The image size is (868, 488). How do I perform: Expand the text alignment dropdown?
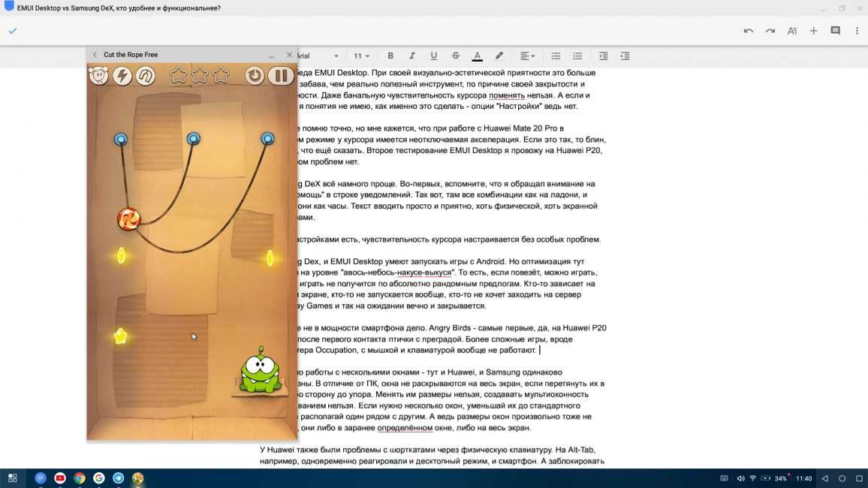click(x=527, y=56)
